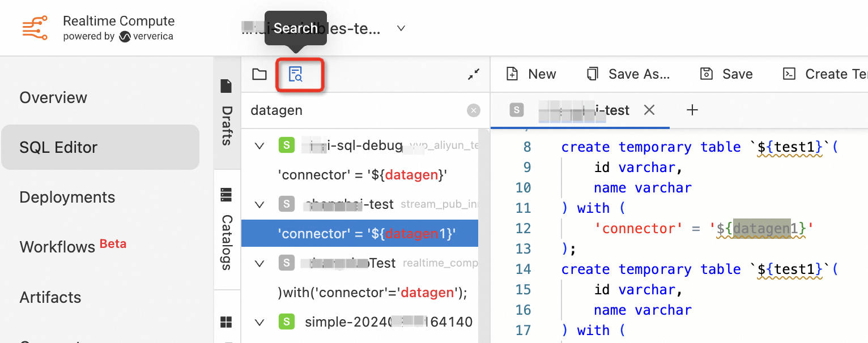Open the folder view icon beside search
Image resolution: width=868 pixels, height=343 pixels.
pos(259,74)
